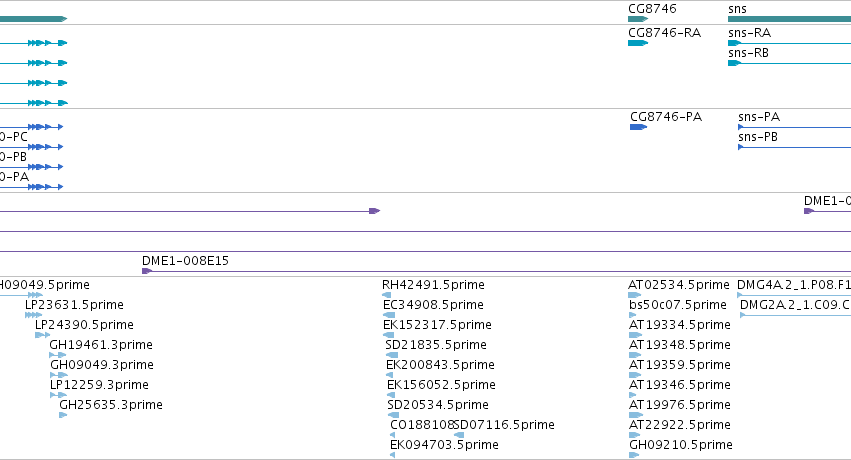Click the CG8746-RA transcript label
The width and height of the screenshot is (851, 460).
664,33
